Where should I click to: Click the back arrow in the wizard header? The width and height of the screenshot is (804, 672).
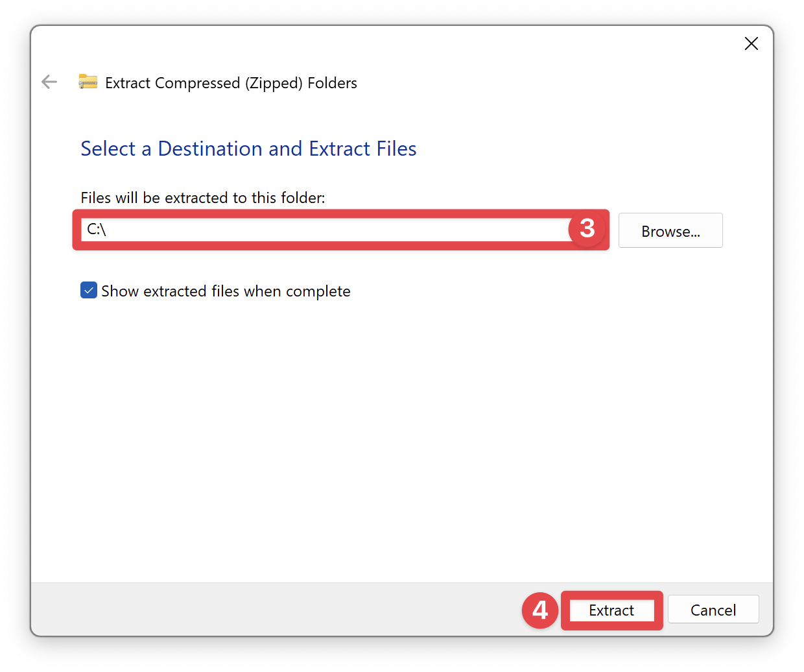coord(49,82)
